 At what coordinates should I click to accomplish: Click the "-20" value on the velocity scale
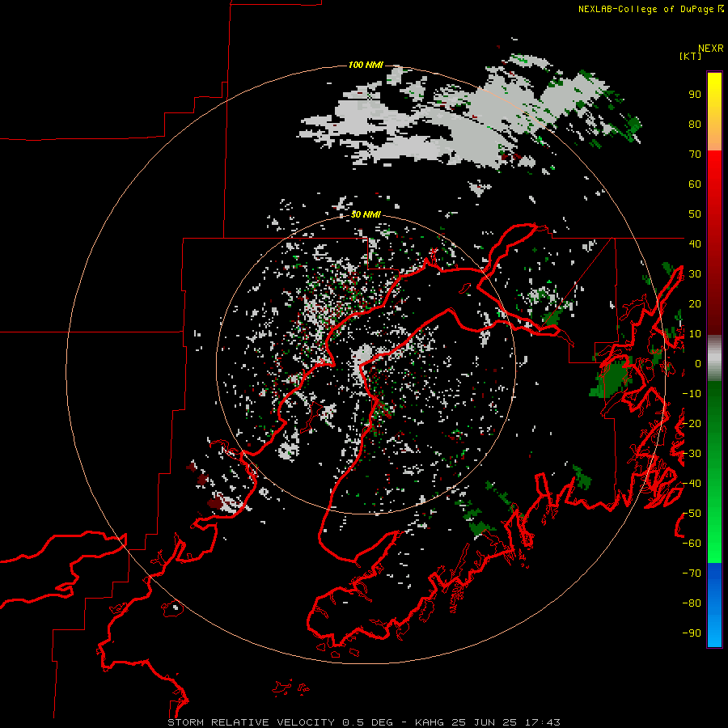692,423
